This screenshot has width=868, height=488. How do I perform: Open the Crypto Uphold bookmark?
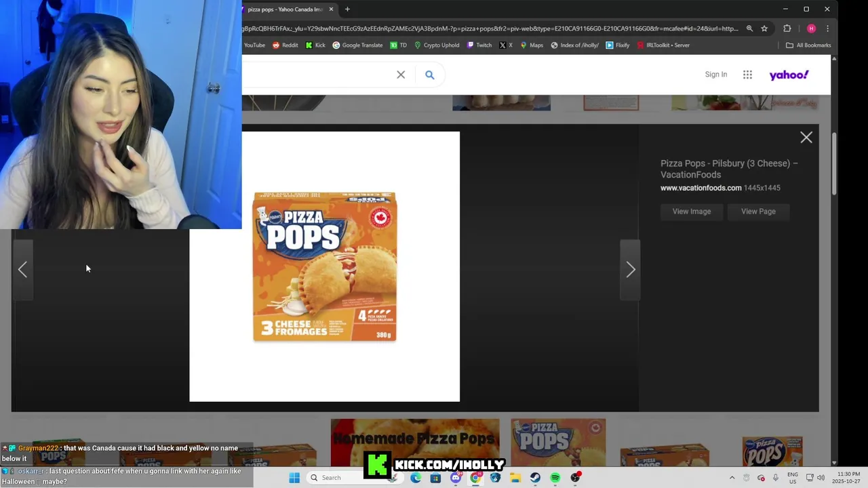437,45
